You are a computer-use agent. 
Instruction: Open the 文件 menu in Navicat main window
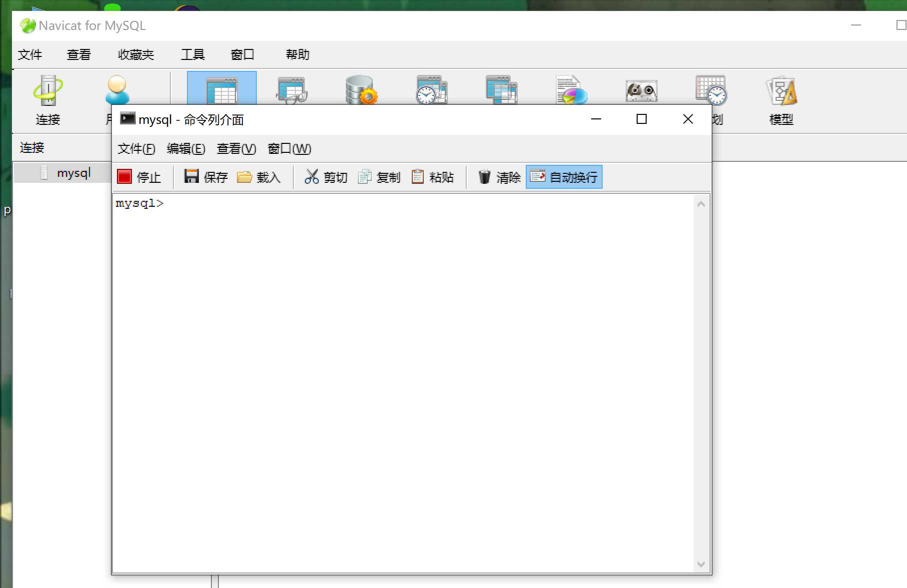point(30,54)
